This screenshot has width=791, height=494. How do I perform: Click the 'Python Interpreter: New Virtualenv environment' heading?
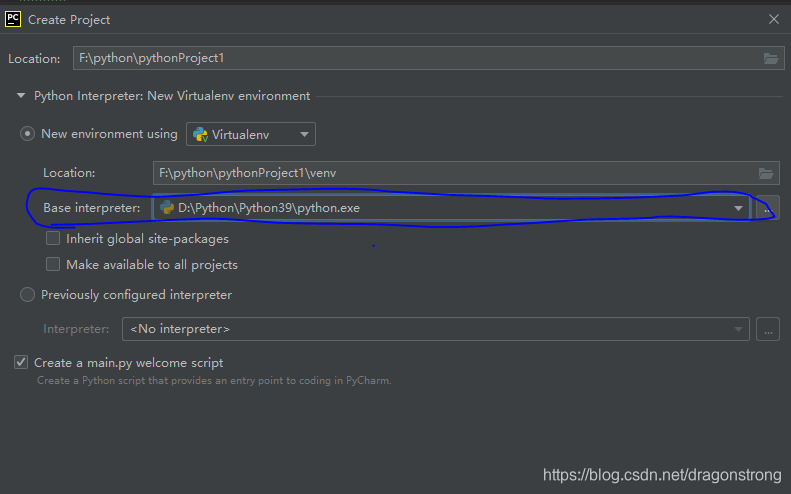tap(172, 96)
